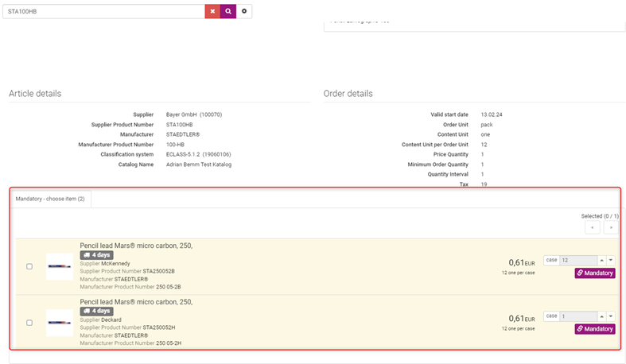Clear the search field with the red X

(212, 11)
